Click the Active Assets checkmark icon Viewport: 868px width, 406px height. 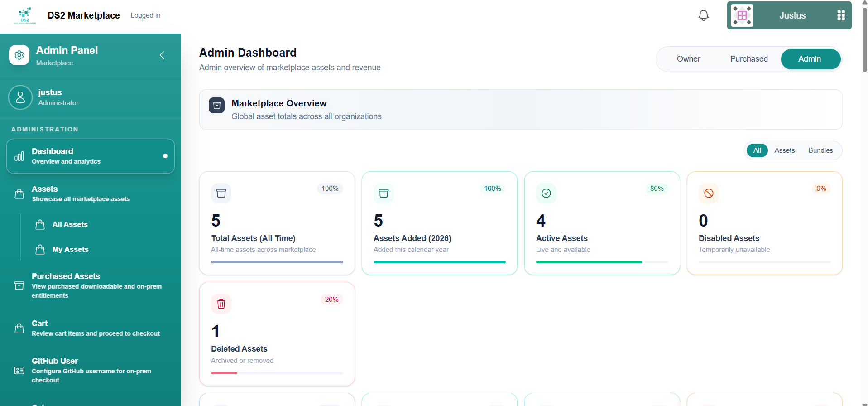[546, 193]
